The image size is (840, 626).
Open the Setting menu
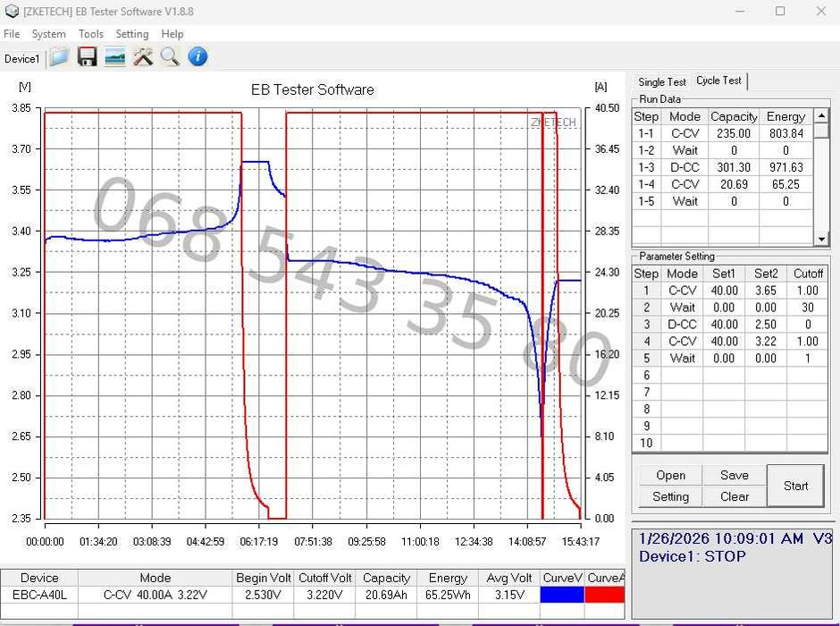point(132,34)
